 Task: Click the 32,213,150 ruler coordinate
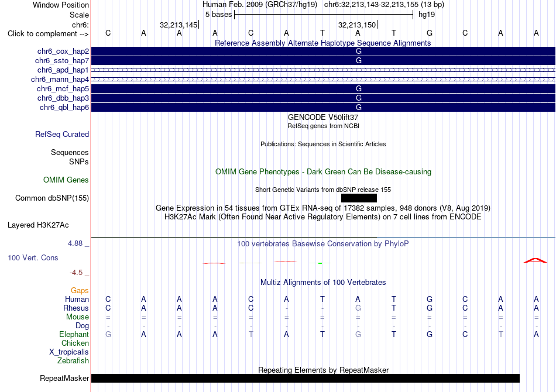[357, 25]
